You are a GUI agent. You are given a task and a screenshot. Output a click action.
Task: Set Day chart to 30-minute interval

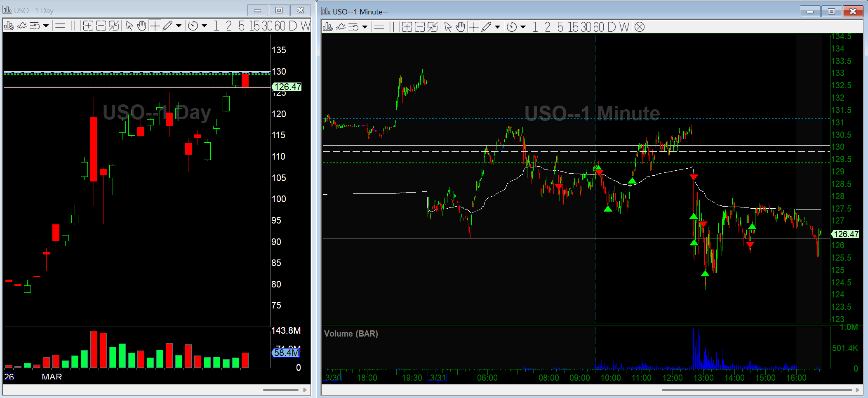[x=268, y=26]
